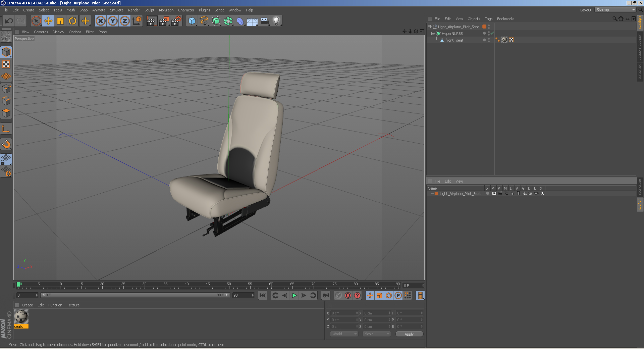Render the active view icon
Image resolution: width=644 pixels, height=349 pixels.
(x=152, y=21)
